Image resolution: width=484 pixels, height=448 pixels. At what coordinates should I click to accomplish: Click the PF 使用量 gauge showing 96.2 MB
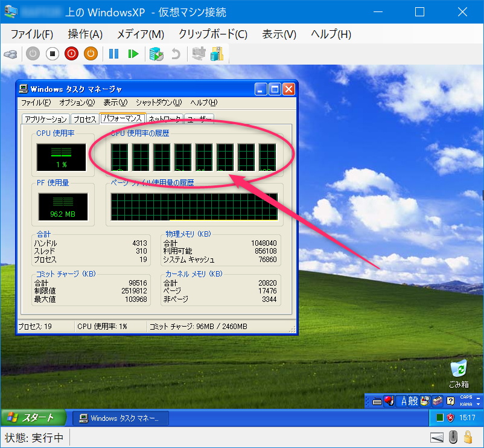pos(63,206)
